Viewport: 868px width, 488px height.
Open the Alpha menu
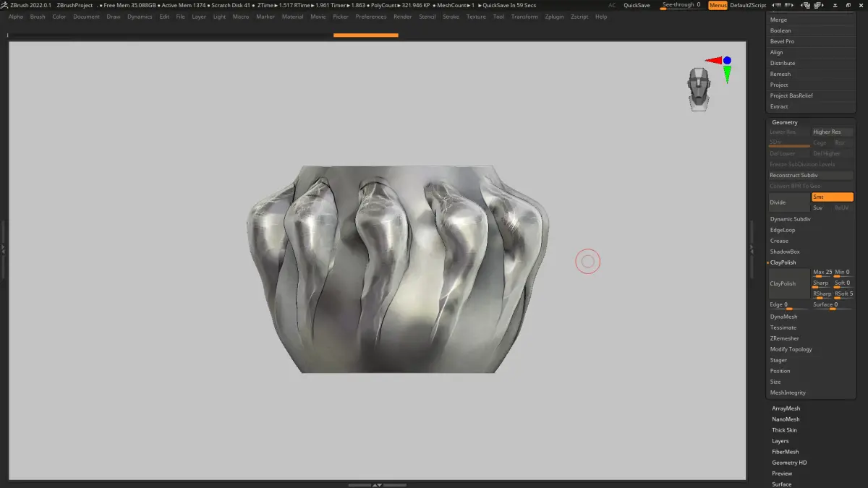(x=16, y=17)
